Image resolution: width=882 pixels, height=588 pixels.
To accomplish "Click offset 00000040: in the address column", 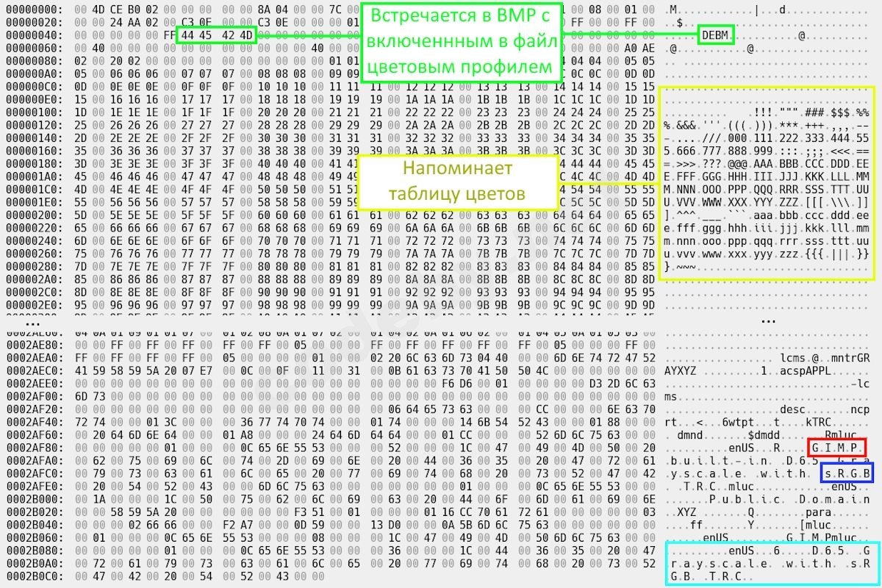I will click(34, 35).
